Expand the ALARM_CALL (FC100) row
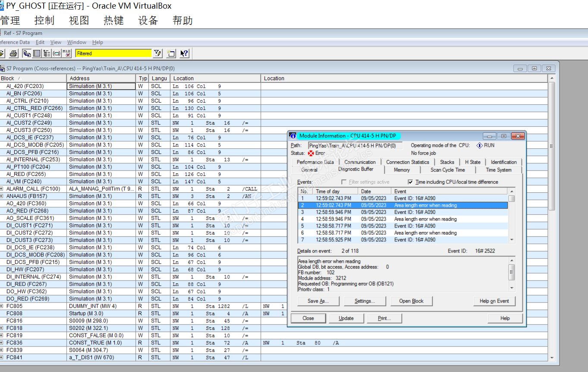This screenshot has height=372, width=588. [2, 189]
